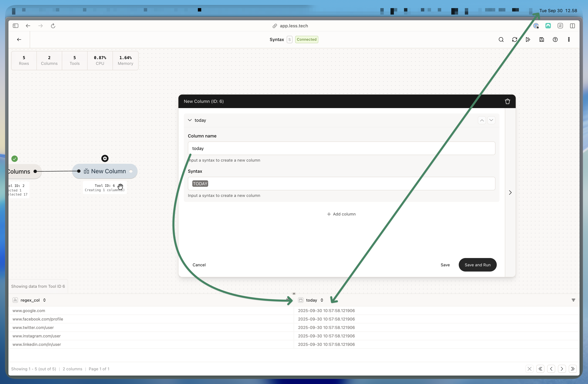Click the Save and Run button

[x=477, y=265]
